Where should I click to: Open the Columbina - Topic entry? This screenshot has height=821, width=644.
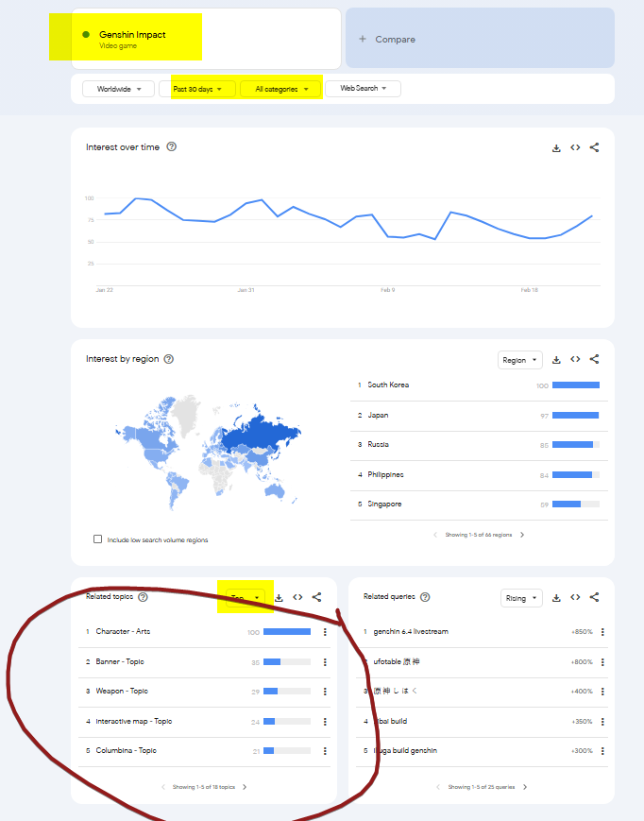tap(127, 751)
